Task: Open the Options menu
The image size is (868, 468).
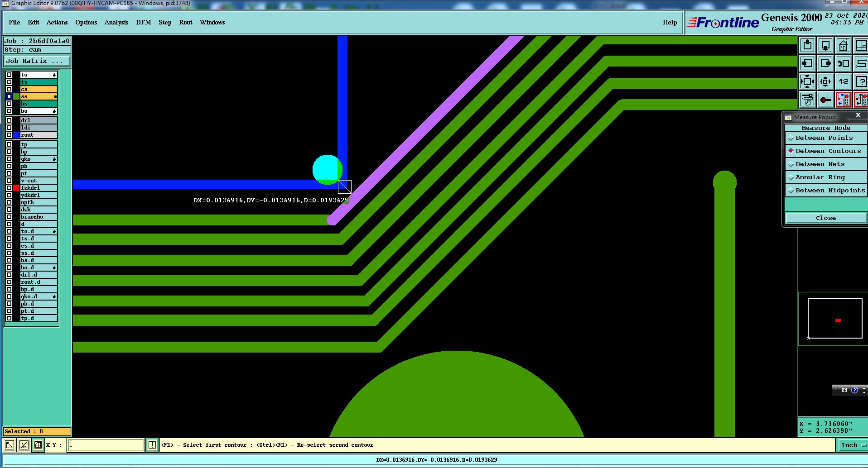Action: tap(86, 22)
